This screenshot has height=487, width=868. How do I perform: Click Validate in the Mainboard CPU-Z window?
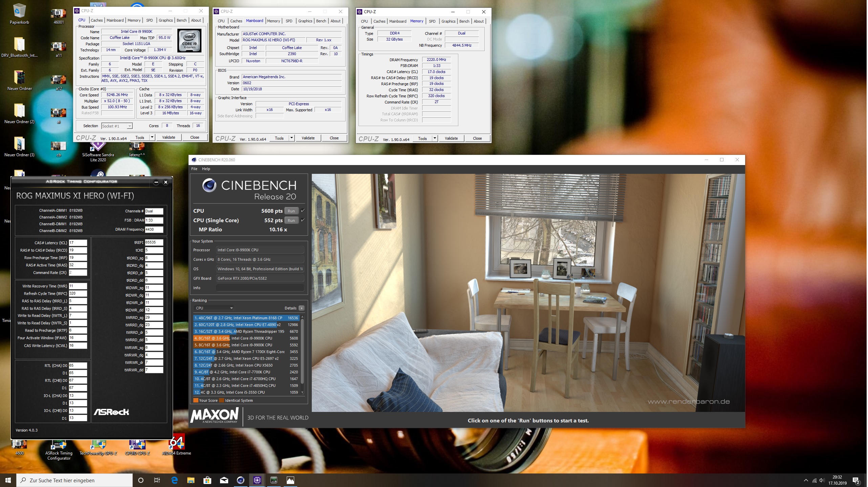click(x=308, y=138)
